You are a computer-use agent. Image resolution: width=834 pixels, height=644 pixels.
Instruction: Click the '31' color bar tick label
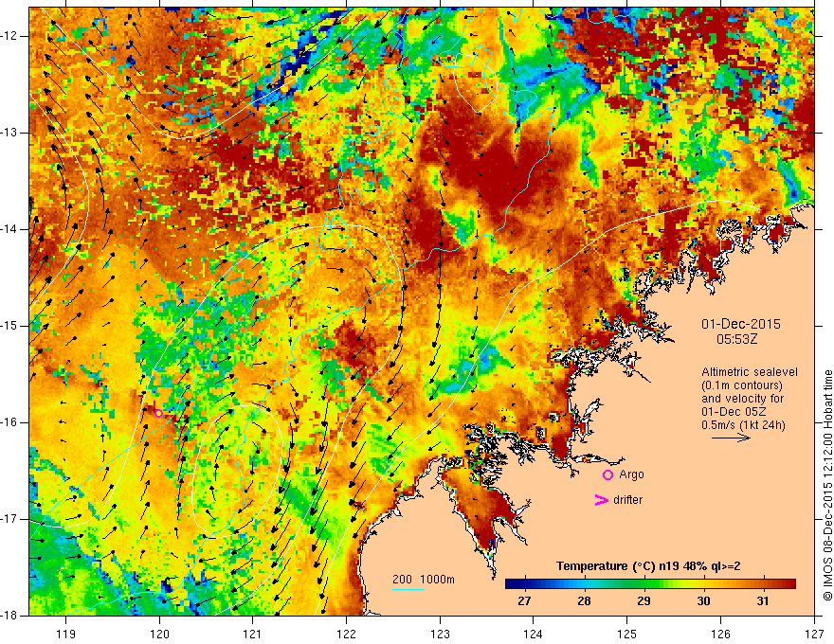pyautogui.click(x=763, y=601)
